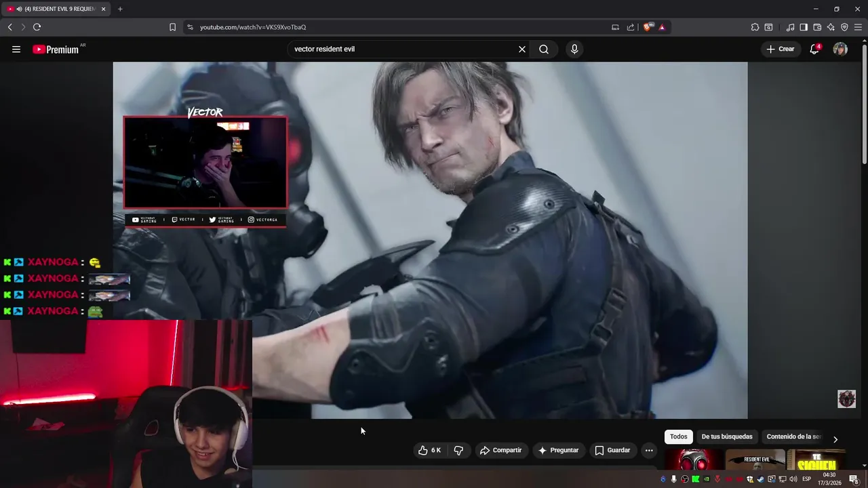Go back in browser history
868x488 pixels.
coord(9,27)
